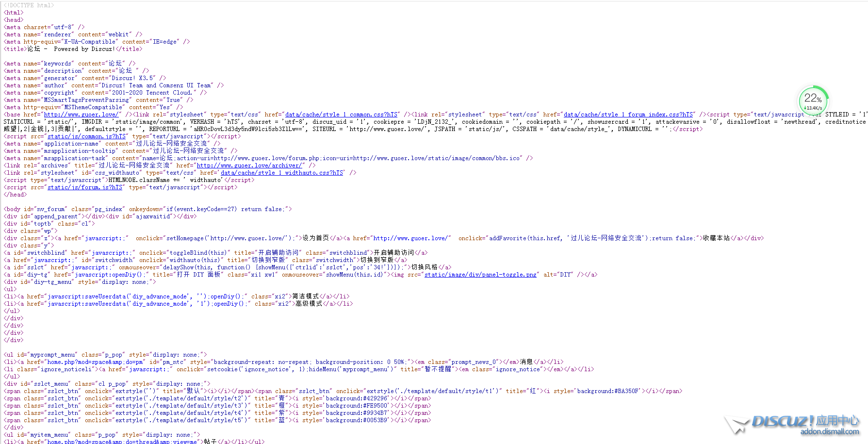This screenshot has width=868, height=444.
Task: Click the sslct_btn line with background:#9934B7
Action: click(x=217, y=413)
